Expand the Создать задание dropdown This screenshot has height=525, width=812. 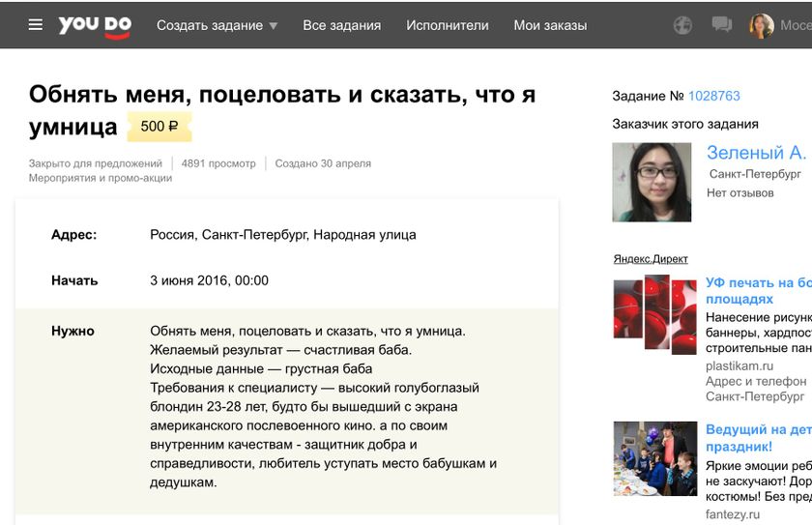pyautogui.click(x=217, y=25)
